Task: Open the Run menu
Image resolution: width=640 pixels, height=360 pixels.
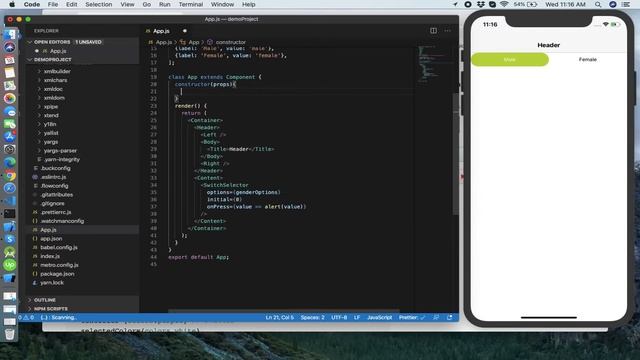Action: pyautogui.click(x=164, y=4)
